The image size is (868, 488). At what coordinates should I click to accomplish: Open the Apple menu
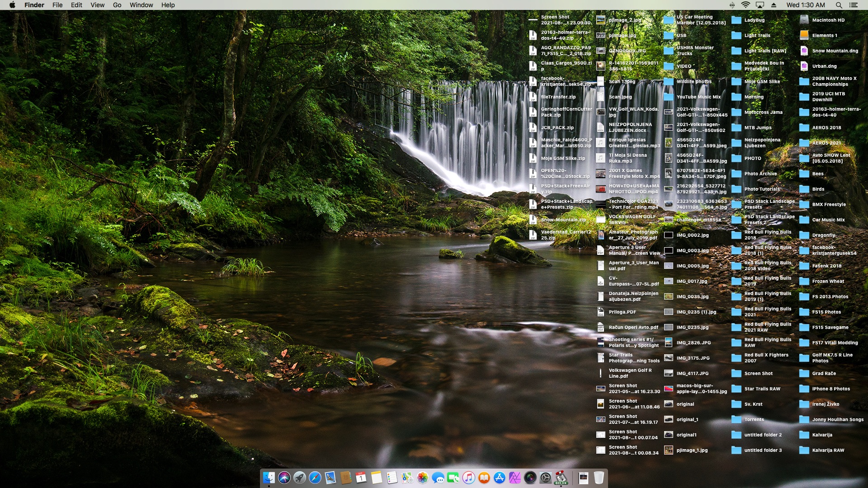click(12, 5)
